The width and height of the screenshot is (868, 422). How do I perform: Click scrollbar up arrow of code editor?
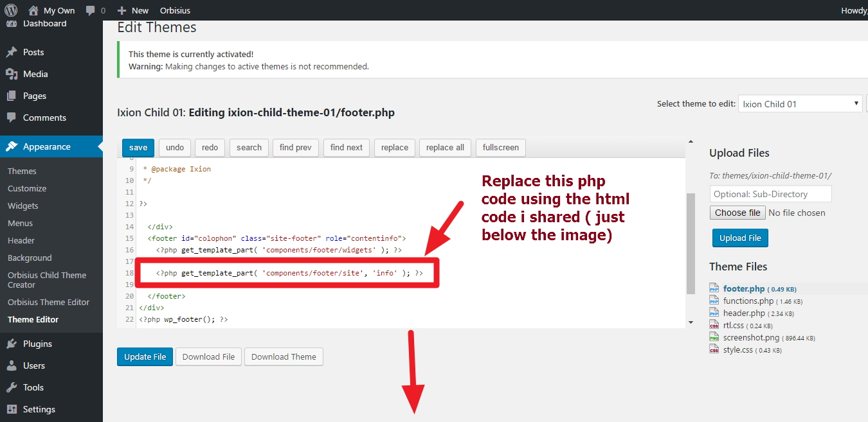point(691,142)
